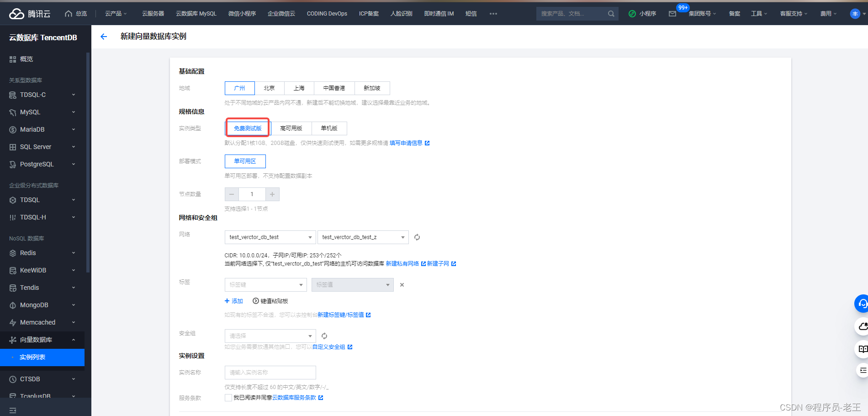This screenshot has height=416, width=868.
Task: Click the back arrow beside page title
Action: pos(104,37)
